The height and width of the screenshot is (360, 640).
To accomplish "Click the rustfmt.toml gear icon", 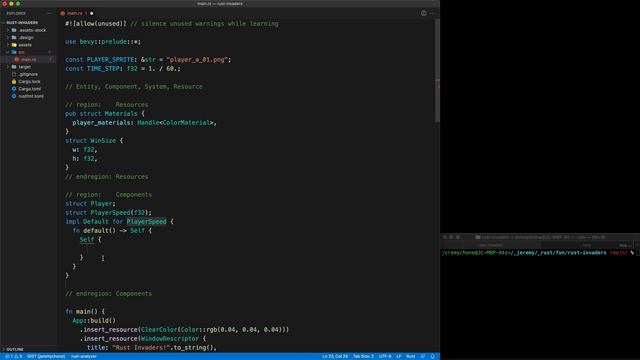I will (x=14, y=96).
